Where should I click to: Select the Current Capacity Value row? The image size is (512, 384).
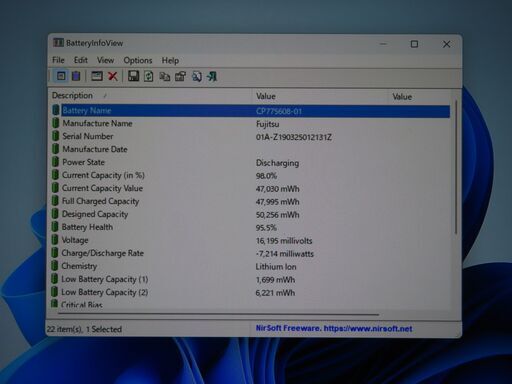click(251, 188)
